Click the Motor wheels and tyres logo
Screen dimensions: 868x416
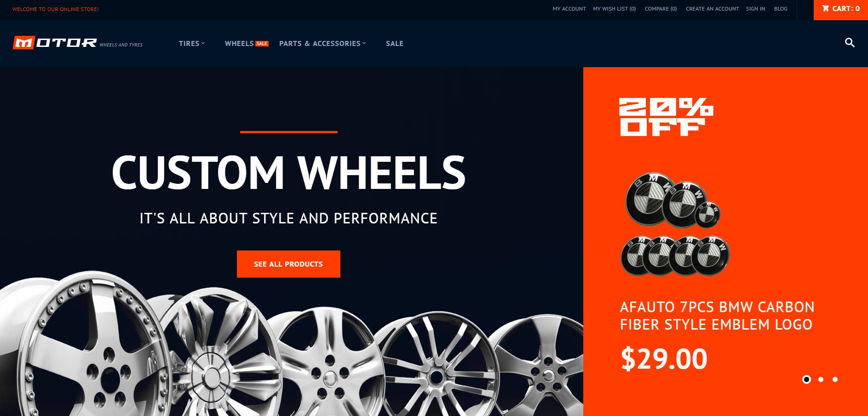pyautogui.click(x=78, y=43)
